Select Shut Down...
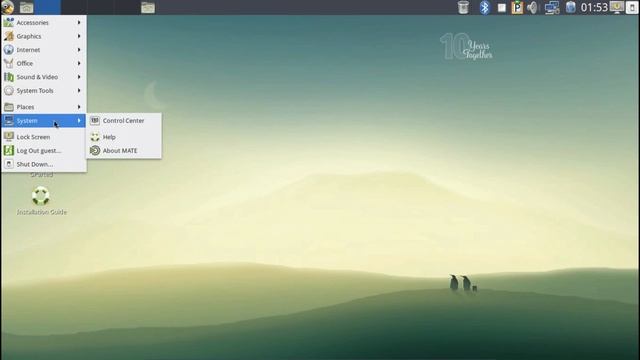 (44, 164)
